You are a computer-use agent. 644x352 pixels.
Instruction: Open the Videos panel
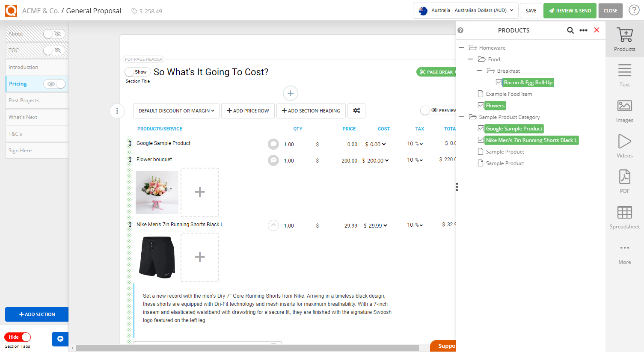pos(624,145)
